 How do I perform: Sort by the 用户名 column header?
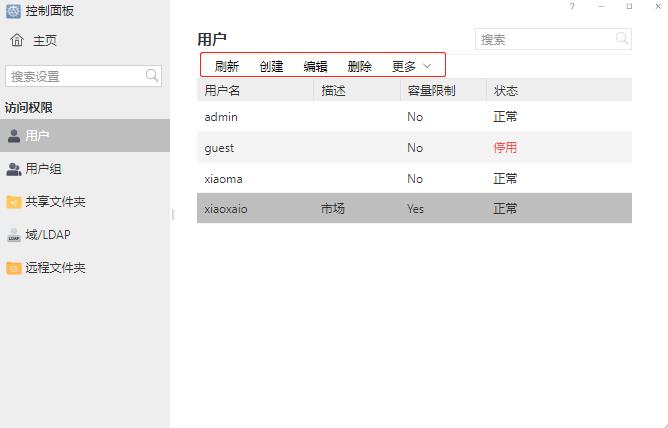click(x=222, y=91)
